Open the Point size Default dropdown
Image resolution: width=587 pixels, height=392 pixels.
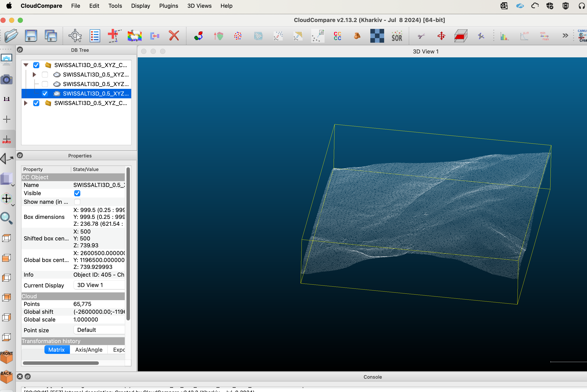tap(99, 330)
